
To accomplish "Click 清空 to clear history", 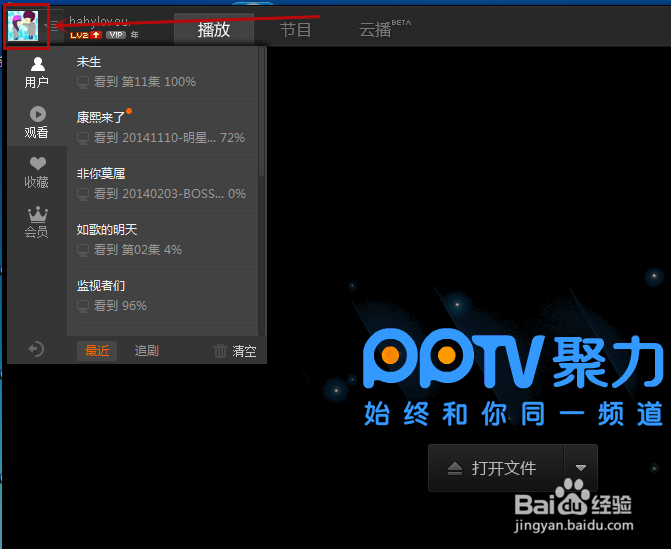I will click(244, 351).
